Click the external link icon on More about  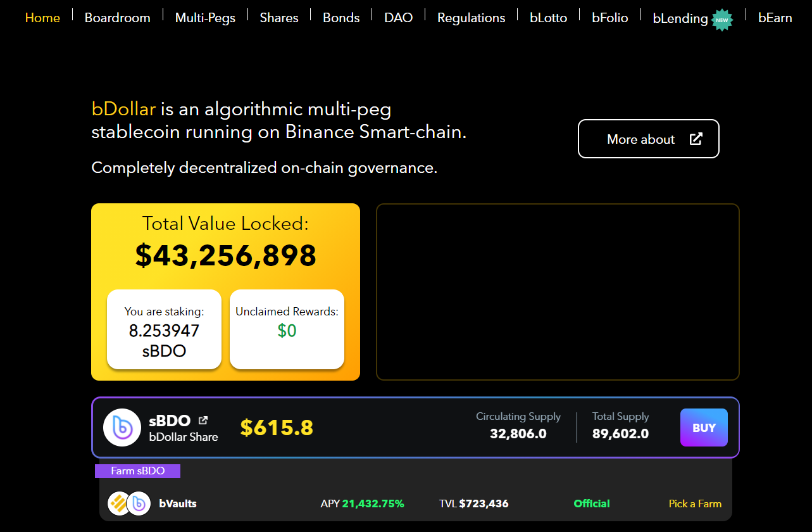(696, 139)
